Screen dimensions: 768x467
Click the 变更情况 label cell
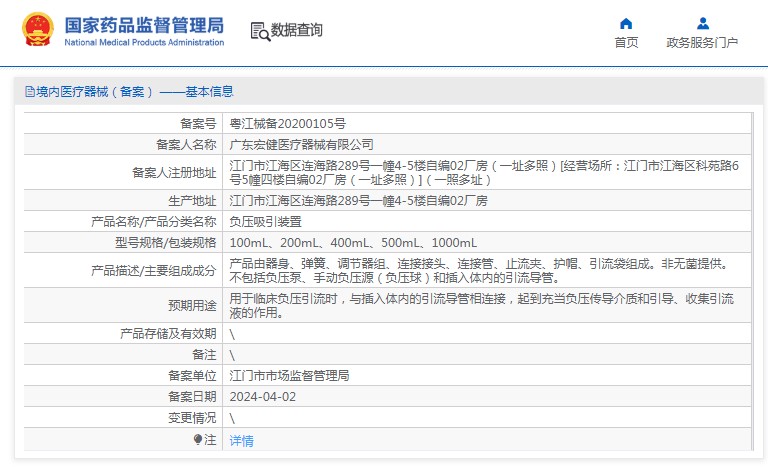tap(123, 418)
